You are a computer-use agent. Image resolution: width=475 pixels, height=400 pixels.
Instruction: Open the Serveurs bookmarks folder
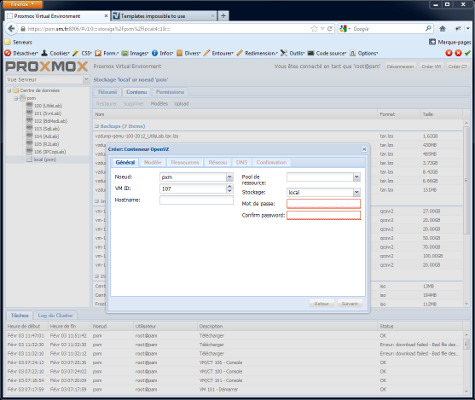19,42
